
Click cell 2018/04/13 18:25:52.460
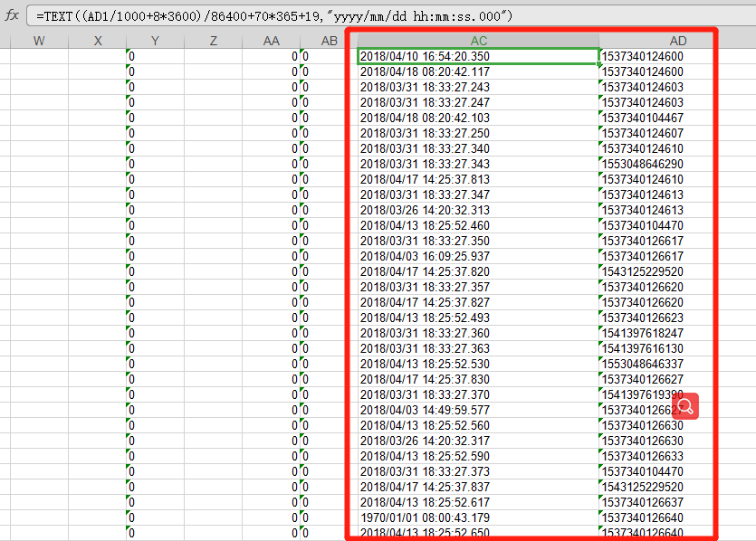(x=478, y=226)
